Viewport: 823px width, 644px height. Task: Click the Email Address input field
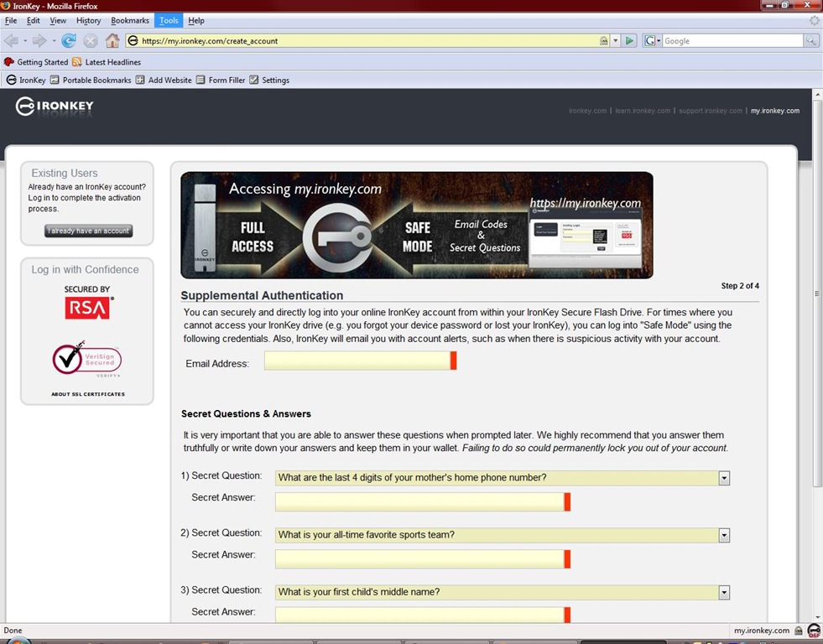(357, 361)
